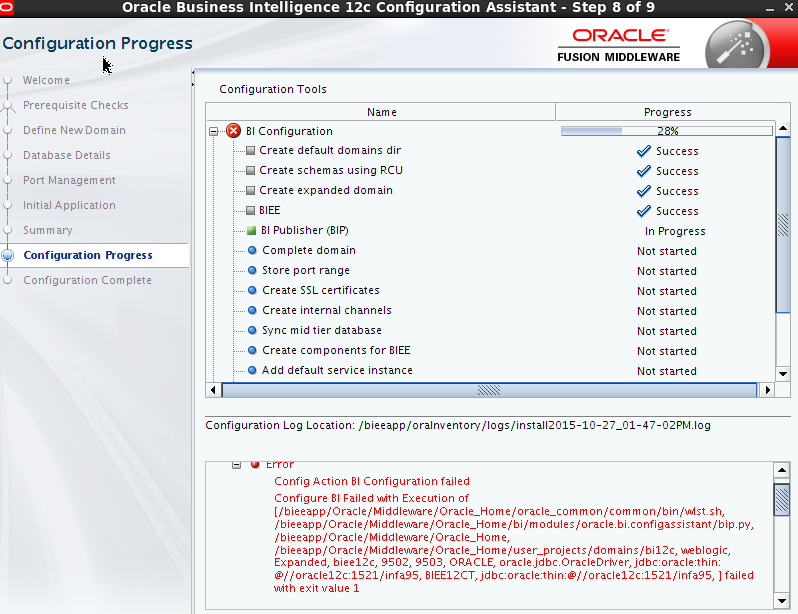The width and height of the screenshot is (798, 614).
Task: Select the Port Management step
Action: pyautogui.click(x=69, y=180)
